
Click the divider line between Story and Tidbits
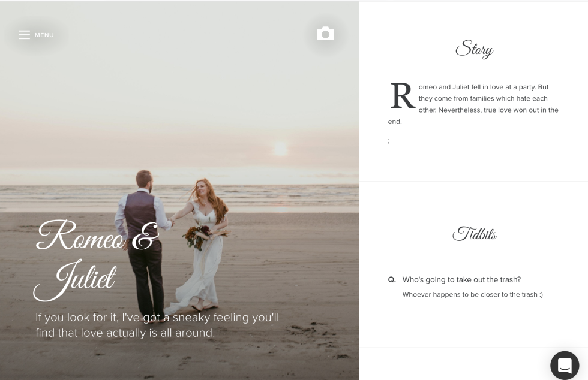pos(473,181)
